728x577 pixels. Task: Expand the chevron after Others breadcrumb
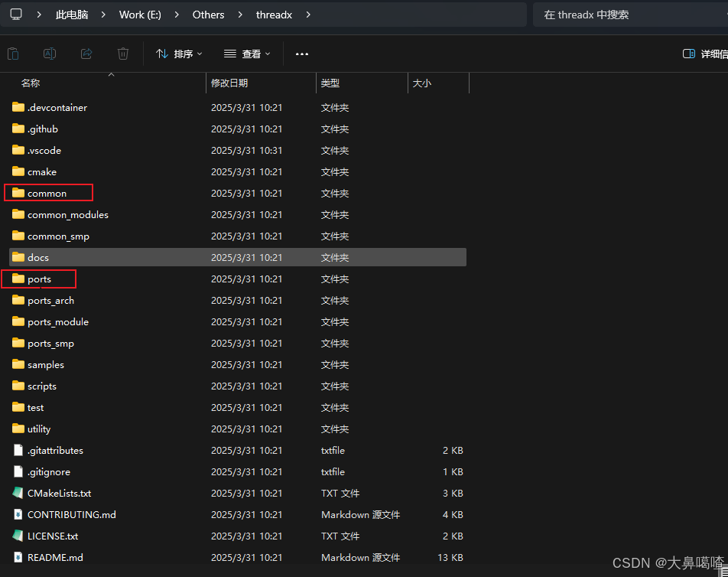tap(240, 15)
